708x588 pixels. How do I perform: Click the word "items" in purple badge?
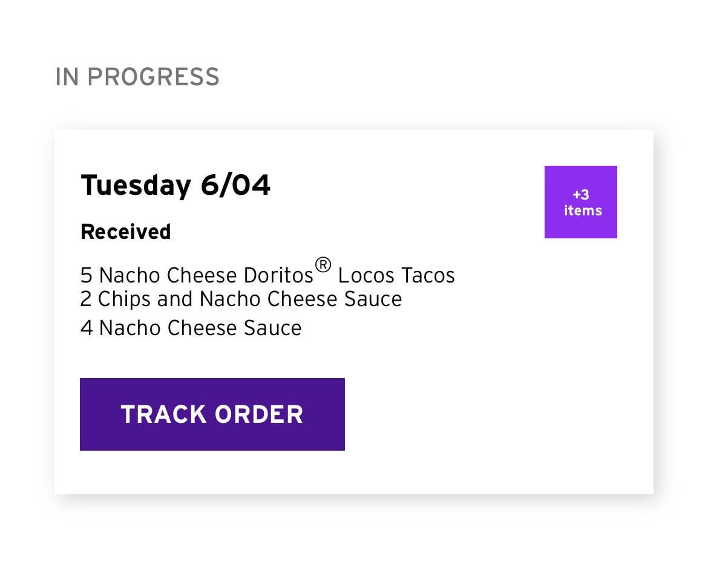[x=583, y=211]
